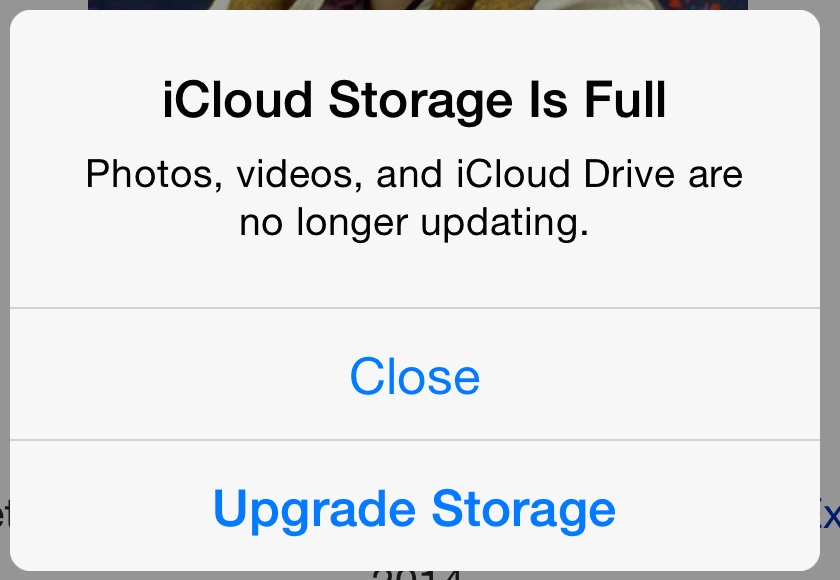
Task: Click the "iCloud Storage Is Full" heading
Action: pos(415,100)
